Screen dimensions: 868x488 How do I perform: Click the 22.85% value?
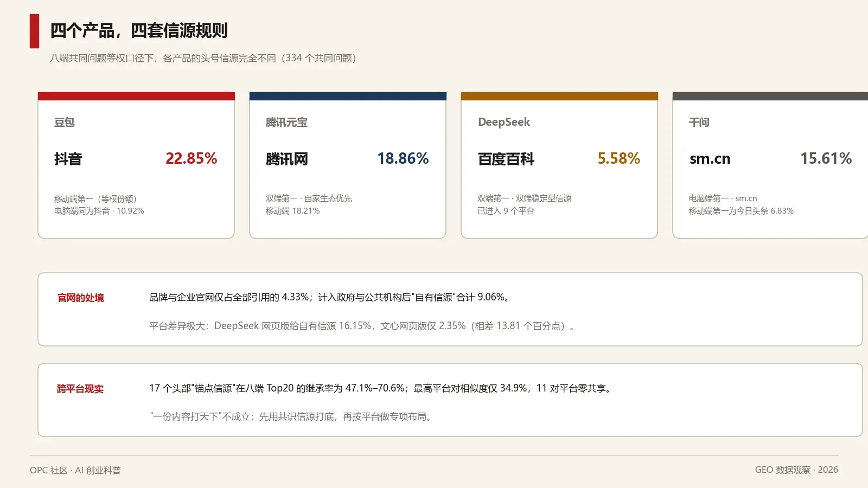coord(192,158)
